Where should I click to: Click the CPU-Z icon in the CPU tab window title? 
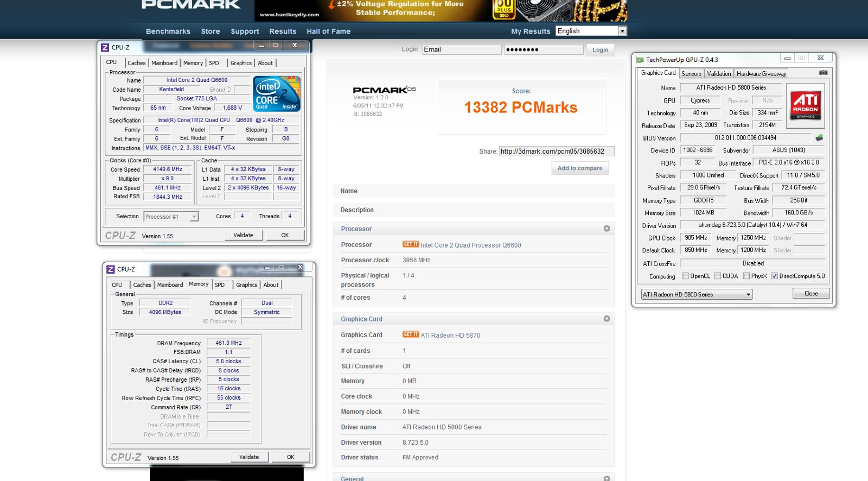point(105,48)
